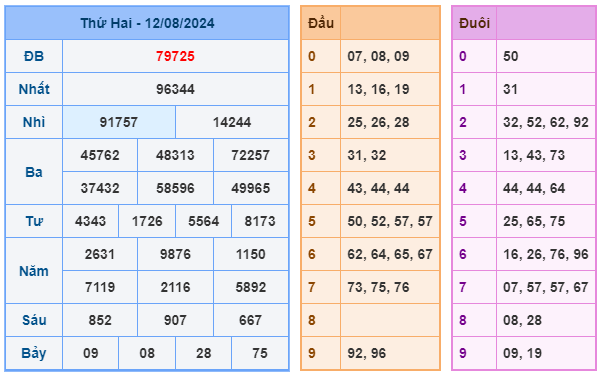The width and height of the screenshot is (601, 375).
Task: Choose Năm prize number 7119
Action: [x=100, y=287]
